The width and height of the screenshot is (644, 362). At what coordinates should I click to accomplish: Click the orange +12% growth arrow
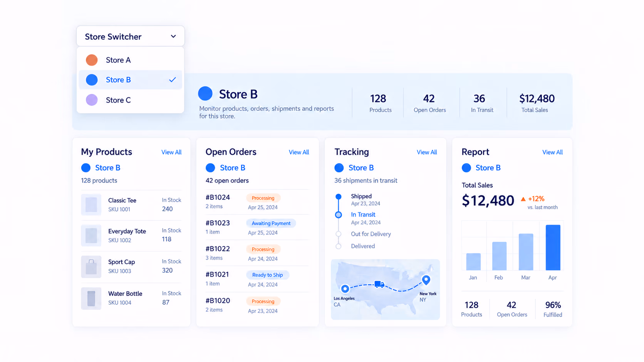click(523, 199)
